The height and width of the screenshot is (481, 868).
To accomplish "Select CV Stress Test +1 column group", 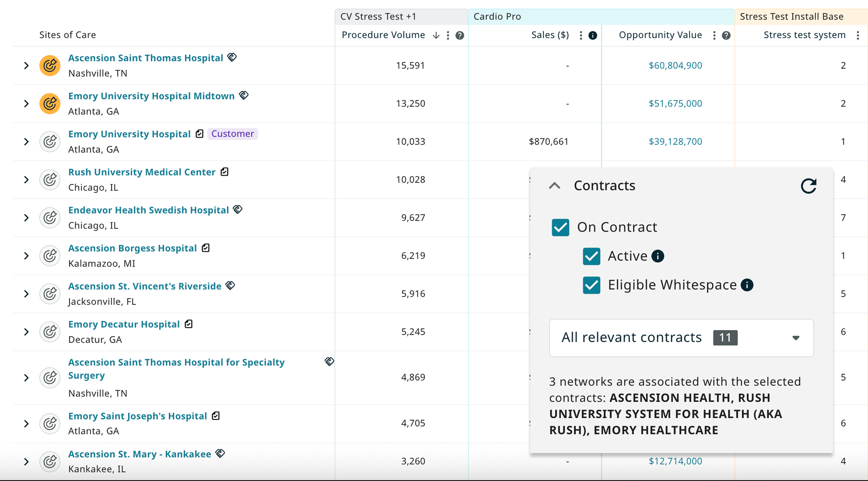I will [x=401, y=17].
